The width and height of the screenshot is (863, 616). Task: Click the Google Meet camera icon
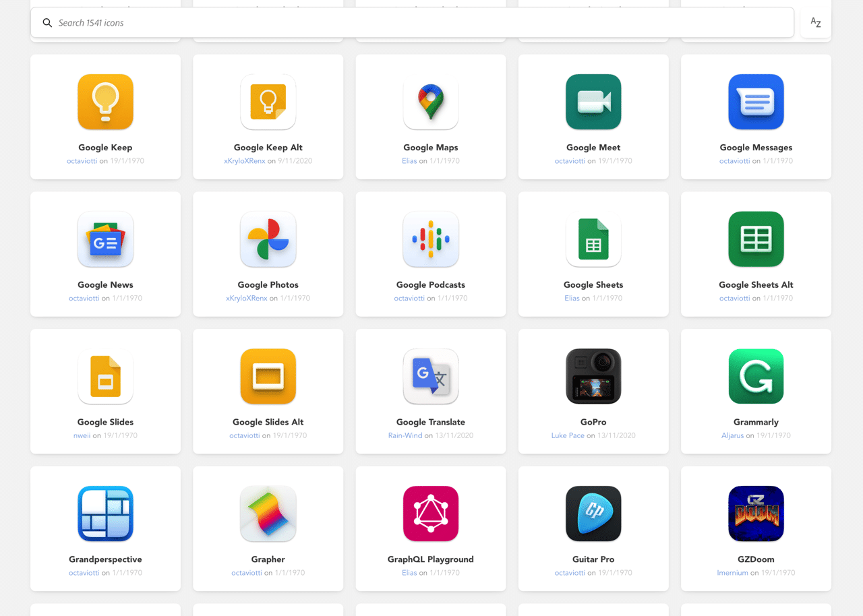point(593,102)
